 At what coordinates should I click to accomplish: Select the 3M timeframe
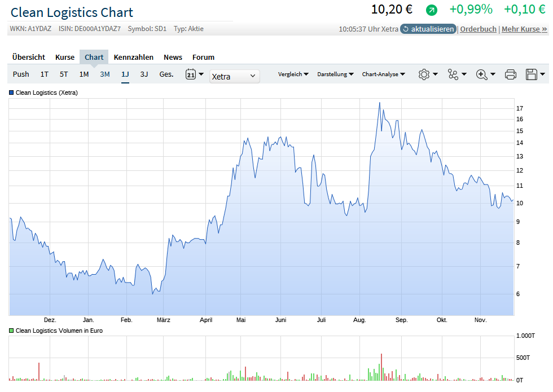pos(105,74)
